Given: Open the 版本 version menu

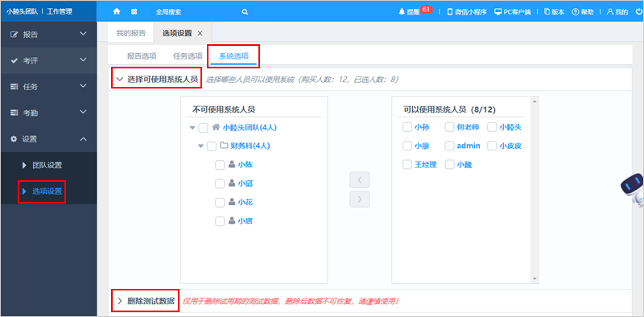Looking at the screenshot, I should click(554, 12).
